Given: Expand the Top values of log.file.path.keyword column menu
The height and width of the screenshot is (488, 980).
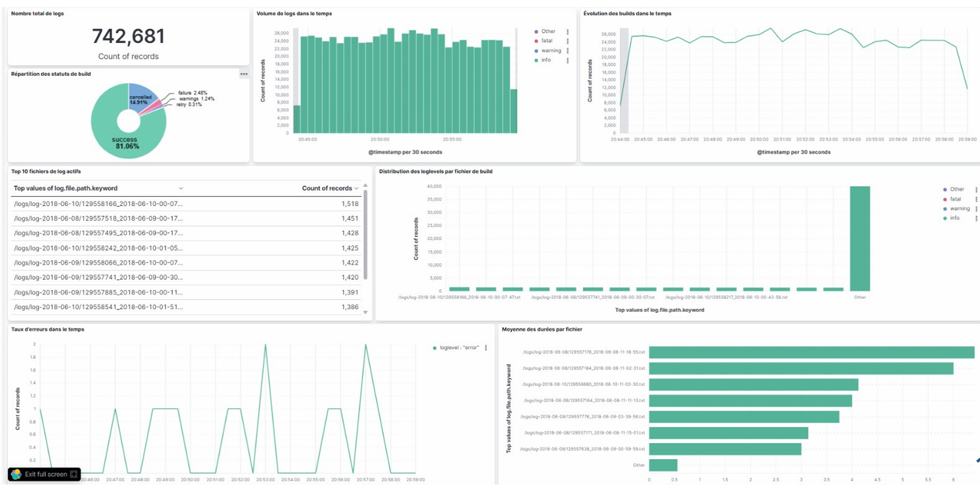Looking at the screenshot, I should pyautogui.click(x=181, y=188).
